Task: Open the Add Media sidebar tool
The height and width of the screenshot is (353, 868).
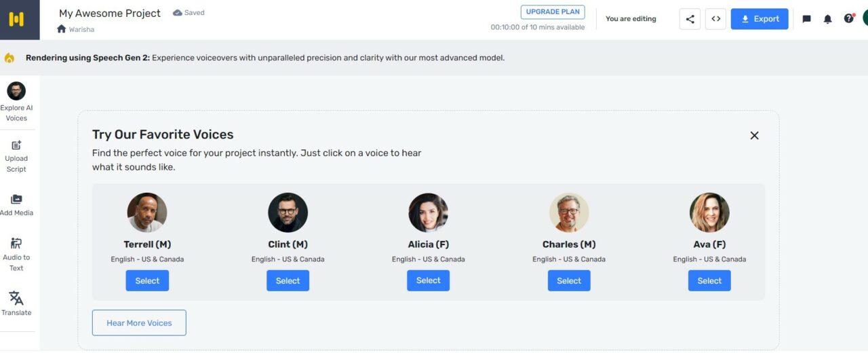Action: [x=16, y=204]
